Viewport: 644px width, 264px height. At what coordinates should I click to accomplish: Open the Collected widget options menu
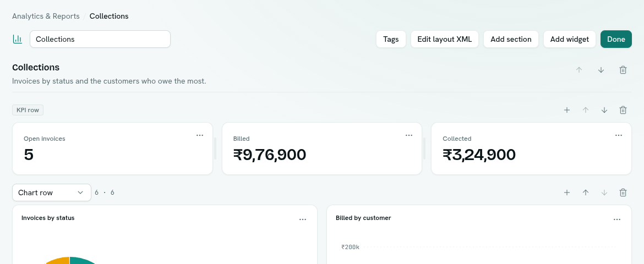(x=619, y=135)
